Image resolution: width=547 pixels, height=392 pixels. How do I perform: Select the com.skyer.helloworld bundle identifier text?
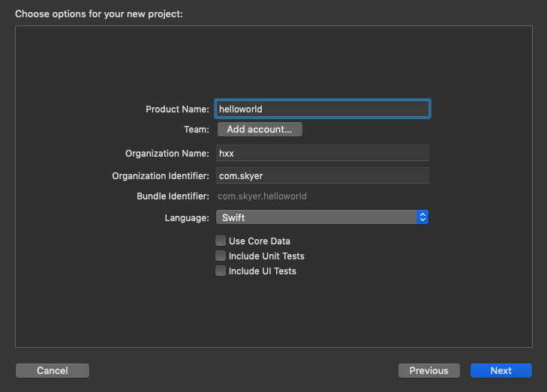[x=262, y=196]
